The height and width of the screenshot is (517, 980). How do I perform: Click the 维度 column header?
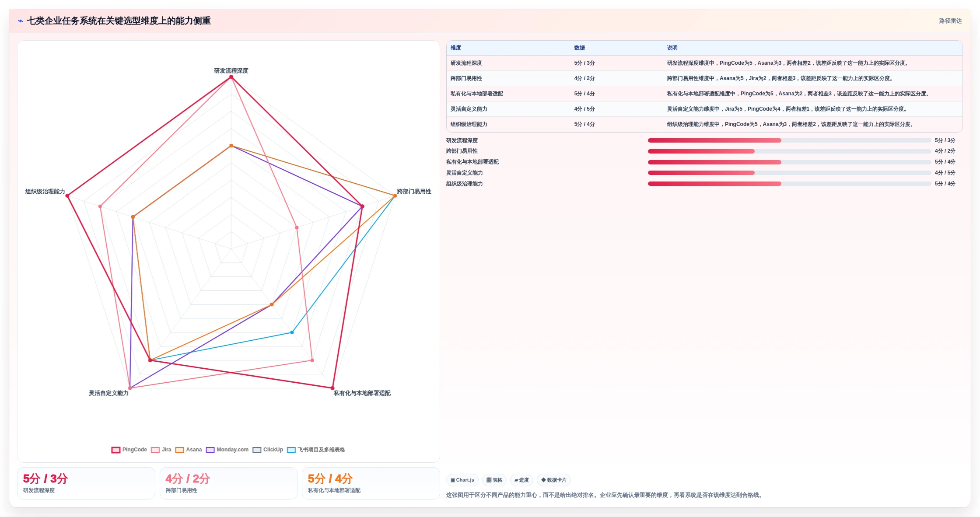456,48
